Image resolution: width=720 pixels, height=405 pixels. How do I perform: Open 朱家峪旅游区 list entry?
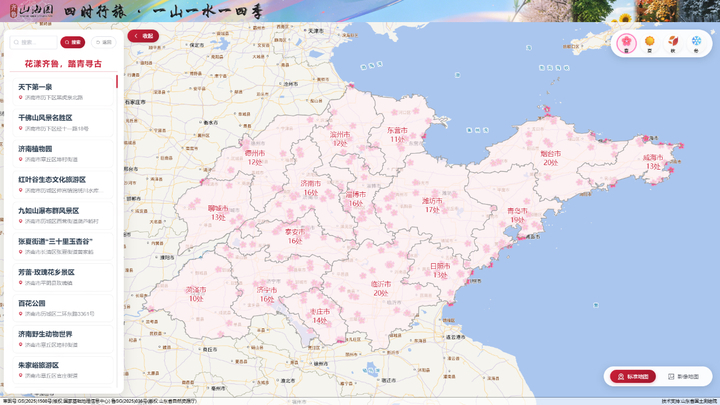pyautogui.click(x=63, y=370)
